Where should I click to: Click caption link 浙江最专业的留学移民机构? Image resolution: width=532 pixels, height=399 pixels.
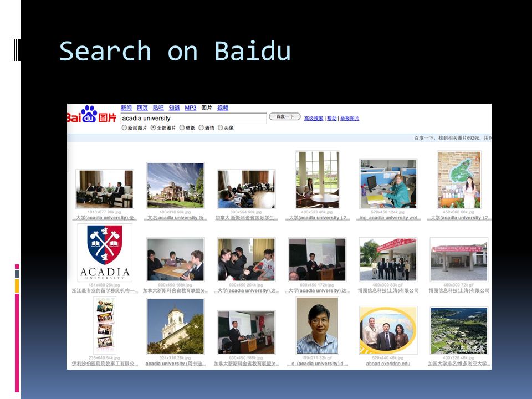(105, 291)
